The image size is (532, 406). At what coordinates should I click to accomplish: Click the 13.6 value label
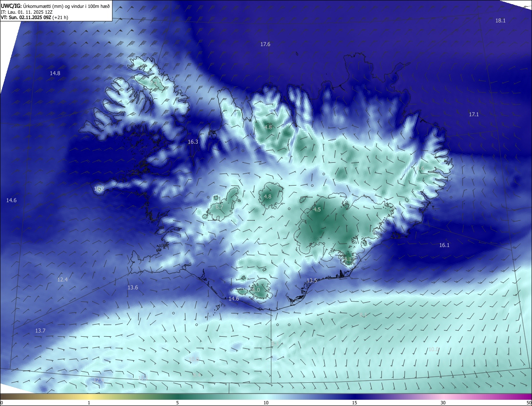click(133, 288)
